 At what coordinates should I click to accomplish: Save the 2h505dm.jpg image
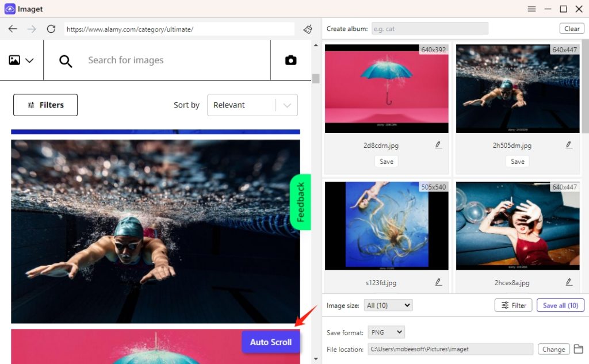point(517,161)
